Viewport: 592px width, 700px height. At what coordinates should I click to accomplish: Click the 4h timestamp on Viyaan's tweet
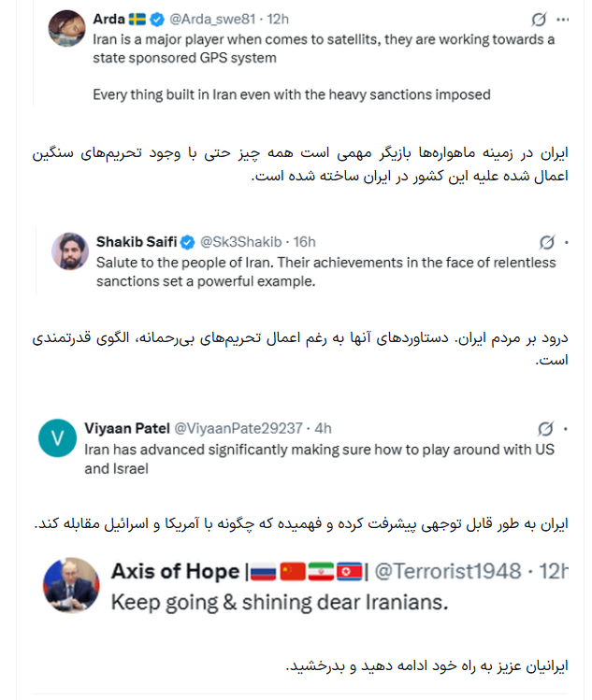[323, 428]
